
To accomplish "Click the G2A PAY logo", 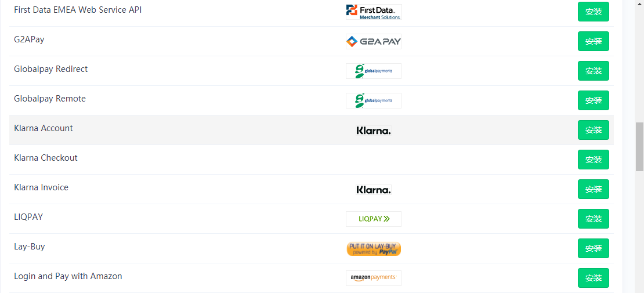I will tap(373, 41).
